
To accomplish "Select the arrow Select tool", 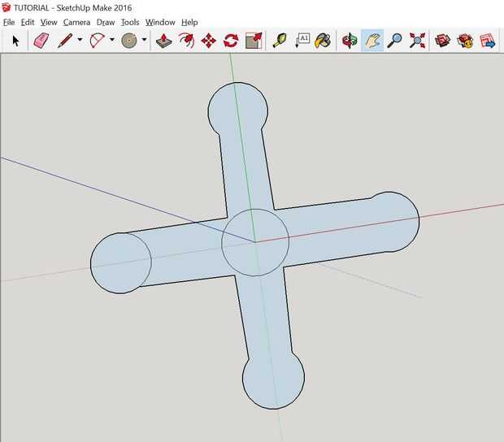I will [x=15, y=41].
